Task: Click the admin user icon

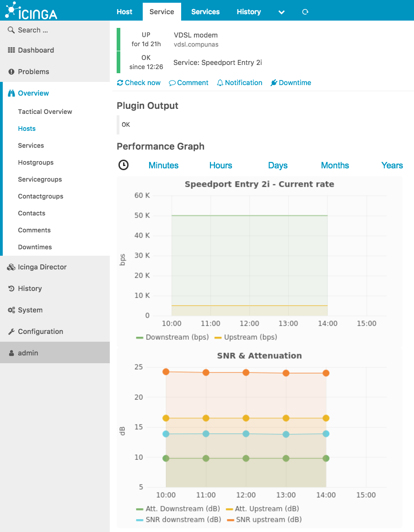Action: [x=11, y=353]
